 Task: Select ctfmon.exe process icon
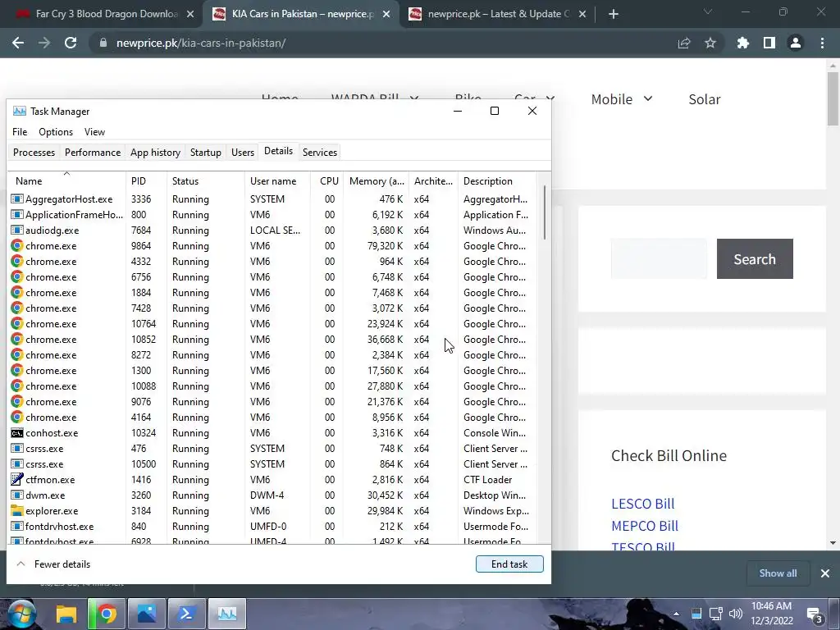(x=17, y=479)
